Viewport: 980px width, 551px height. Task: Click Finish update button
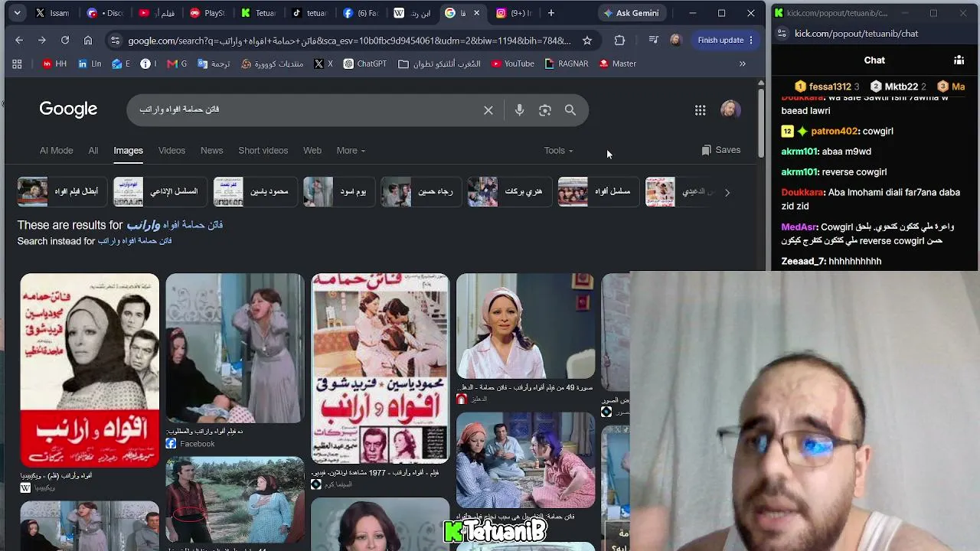click(x=726, y=40)
